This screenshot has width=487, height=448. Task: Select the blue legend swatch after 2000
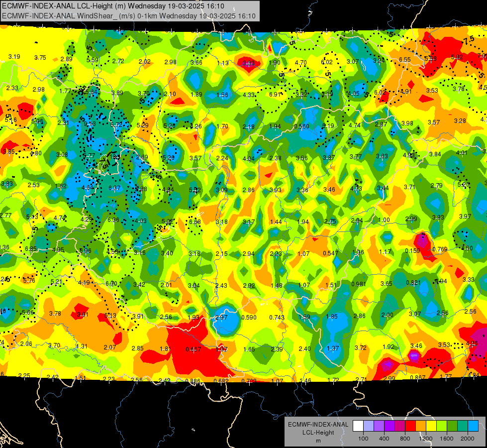click(473, 426)
